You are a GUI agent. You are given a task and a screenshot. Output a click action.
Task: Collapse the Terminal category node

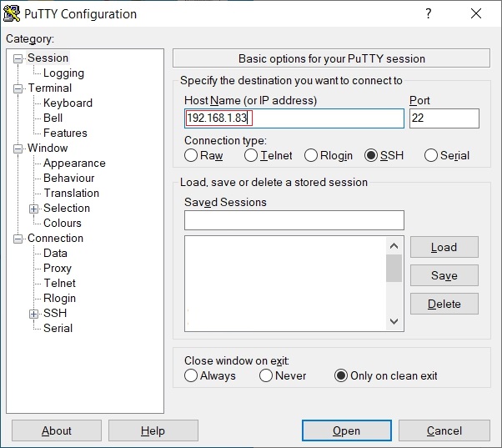(x=18, y=88)
